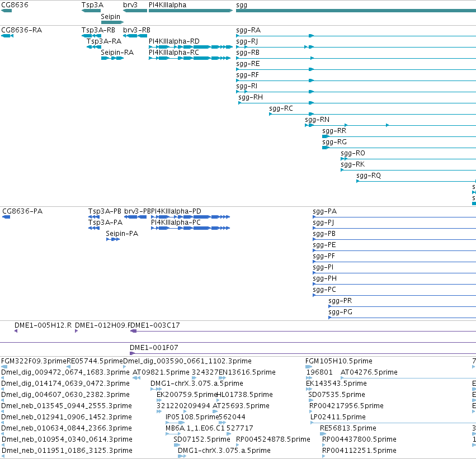Viewport: 476px width, 459px height.
Task: Select the DME1-012H09.F clone label
Action: click(102, 325)
